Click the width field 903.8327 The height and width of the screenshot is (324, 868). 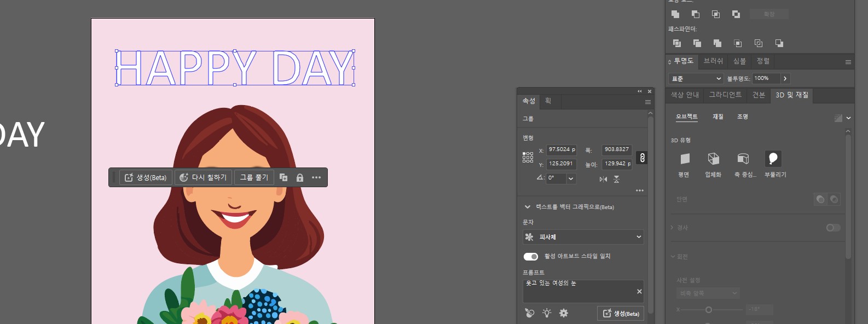(x=617, y=149)
